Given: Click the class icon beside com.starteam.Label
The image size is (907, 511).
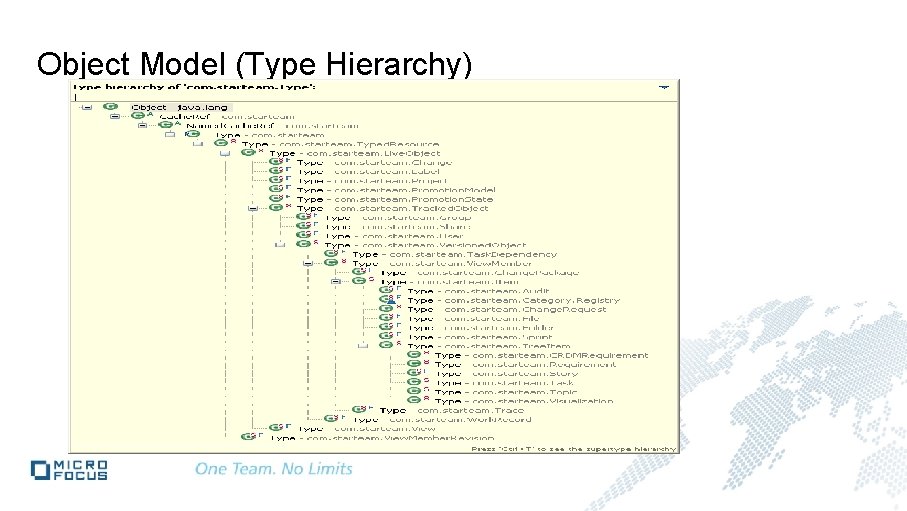Looking at the screenshot, I should pos(276,171).
